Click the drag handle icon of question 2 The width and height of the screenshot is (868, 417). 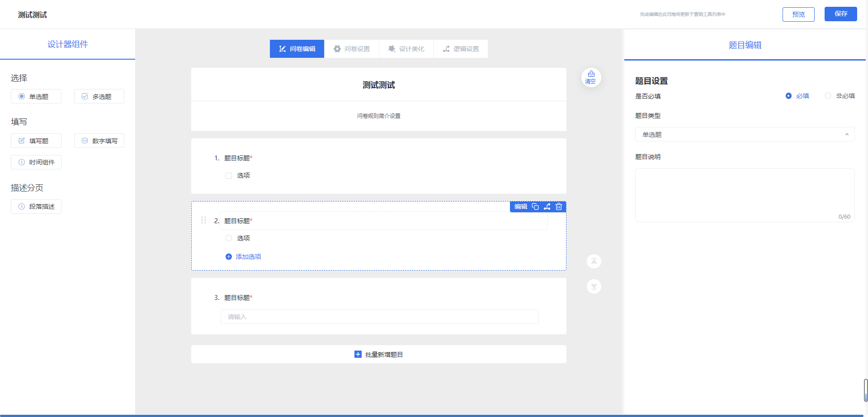pyautogui.click(x=203, y=220)
